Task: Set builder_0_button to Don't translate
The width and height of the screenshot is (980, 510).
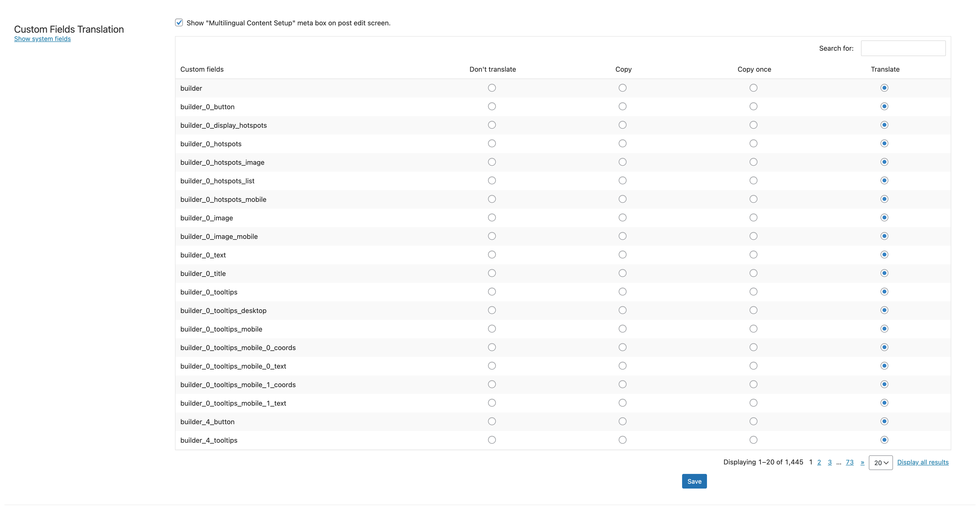Action: coord(492,107)
